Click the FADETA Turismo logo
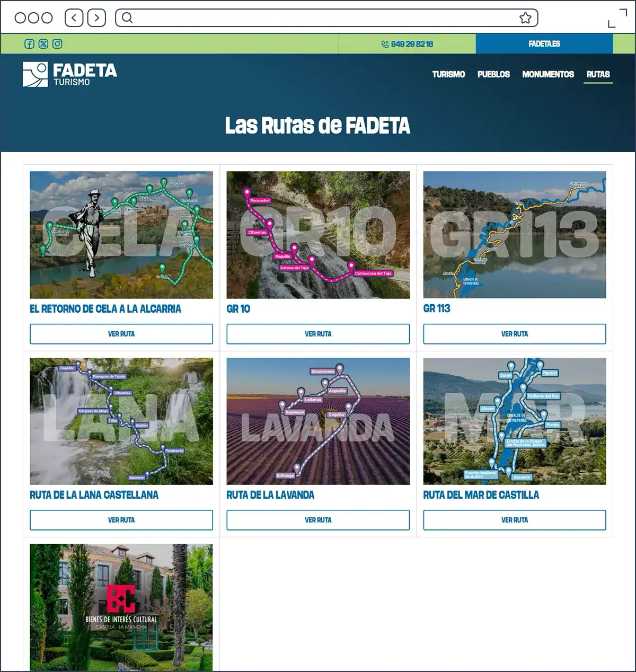The image size is (636, 672). point(70,74)
